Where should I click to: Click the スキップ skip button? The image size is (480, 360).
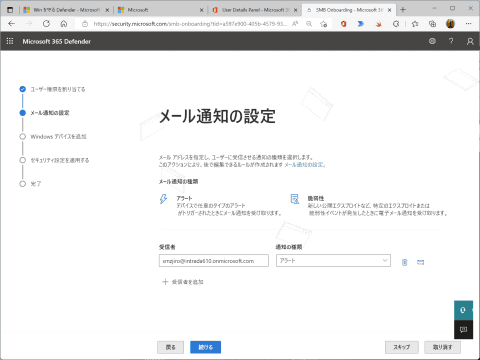click(x=402, y=347)
